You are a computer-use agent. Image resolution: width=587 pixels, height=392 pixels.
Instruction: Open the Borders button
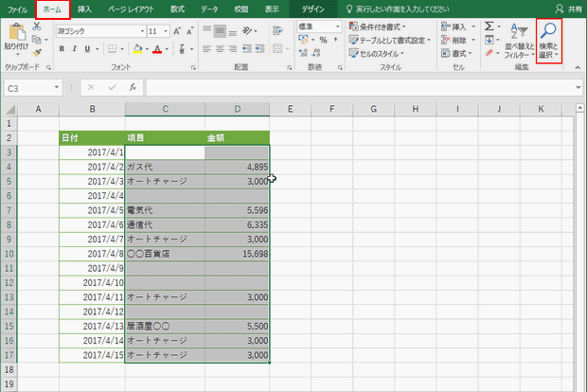tap(112, 48)
